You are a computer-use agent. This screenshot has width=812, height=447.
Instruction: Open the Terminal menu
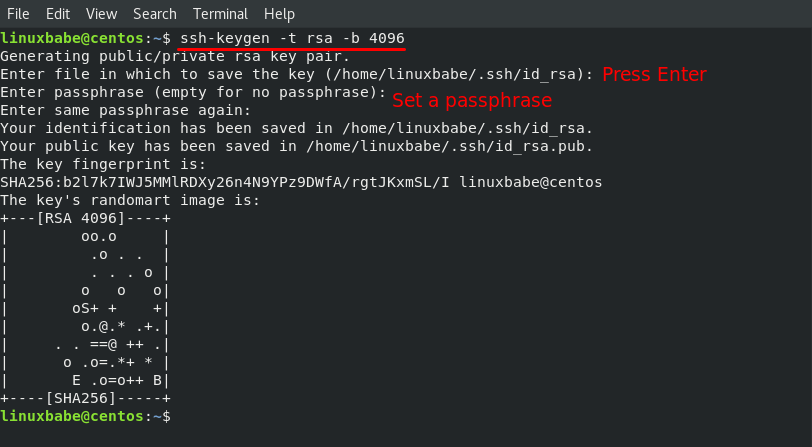221,14
